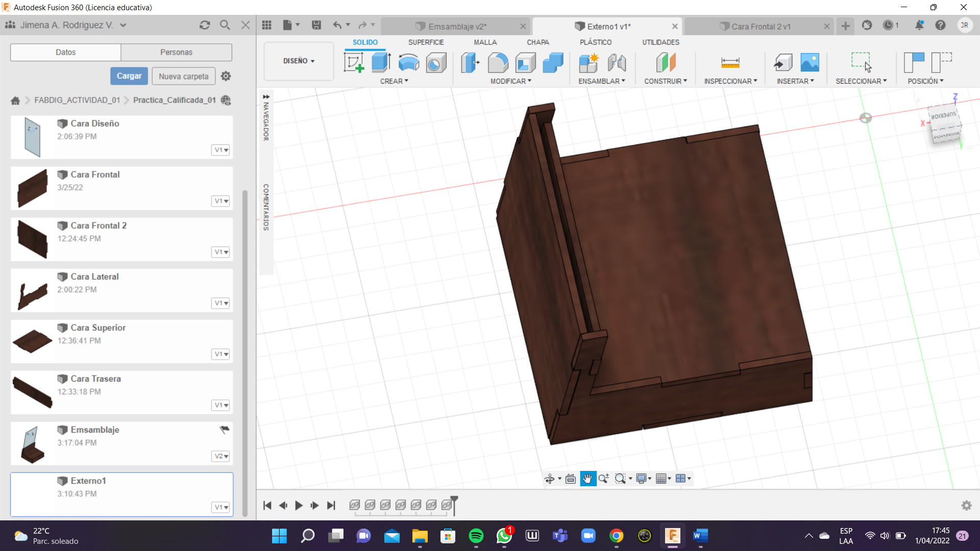The width and height of the screenshot is (980, 551).
Task: Select the Extrude tool icon
Action: tap(381, 63)
